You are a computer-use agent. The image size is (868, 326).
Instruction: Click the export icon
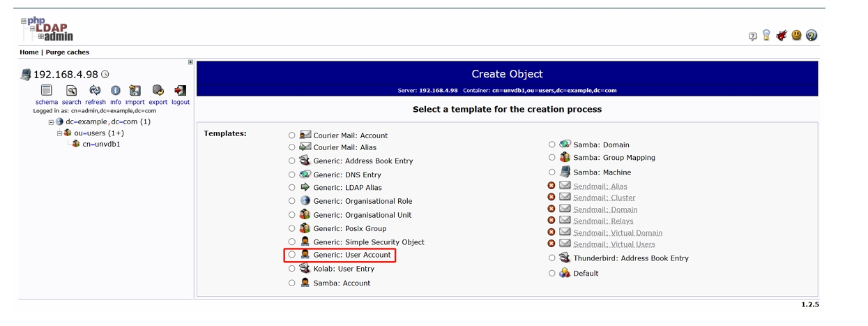tap(158, 91)
